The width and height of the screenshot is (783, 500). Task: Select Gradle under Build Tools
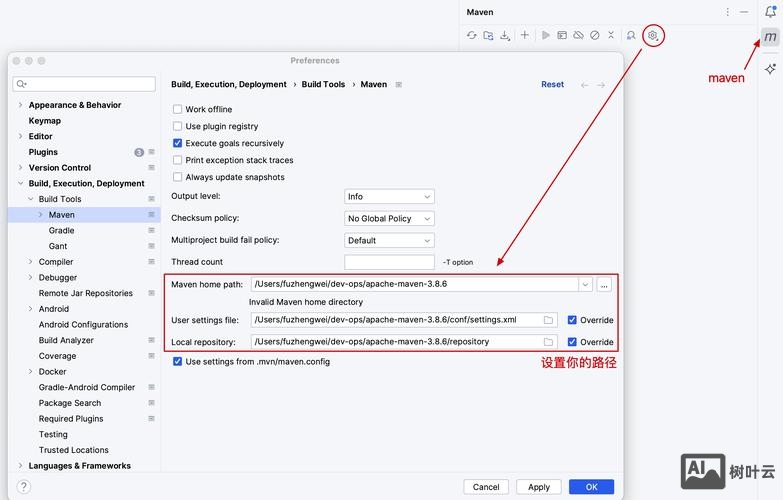pyautogui.click(x=61, y=231)
